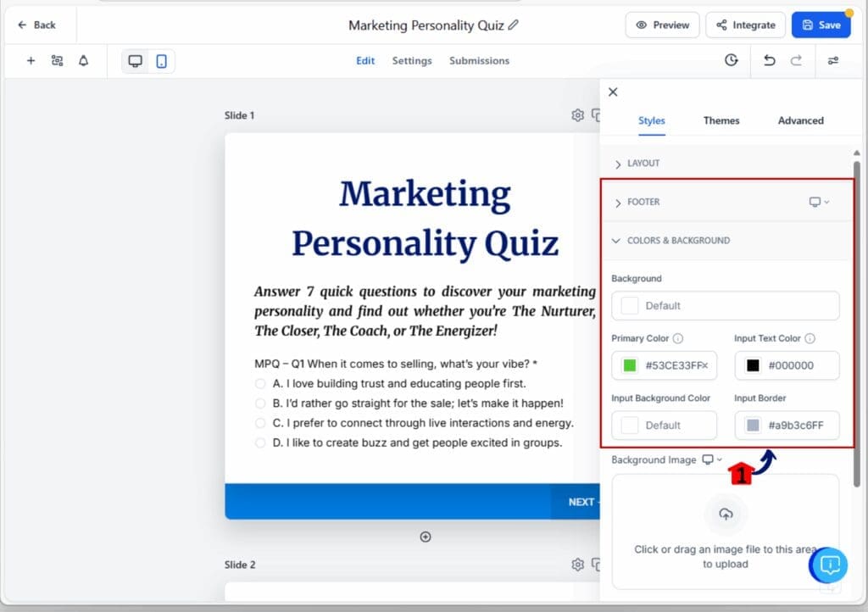
Task: Open the notification bell icon
Action: click(x=83, y=61)
